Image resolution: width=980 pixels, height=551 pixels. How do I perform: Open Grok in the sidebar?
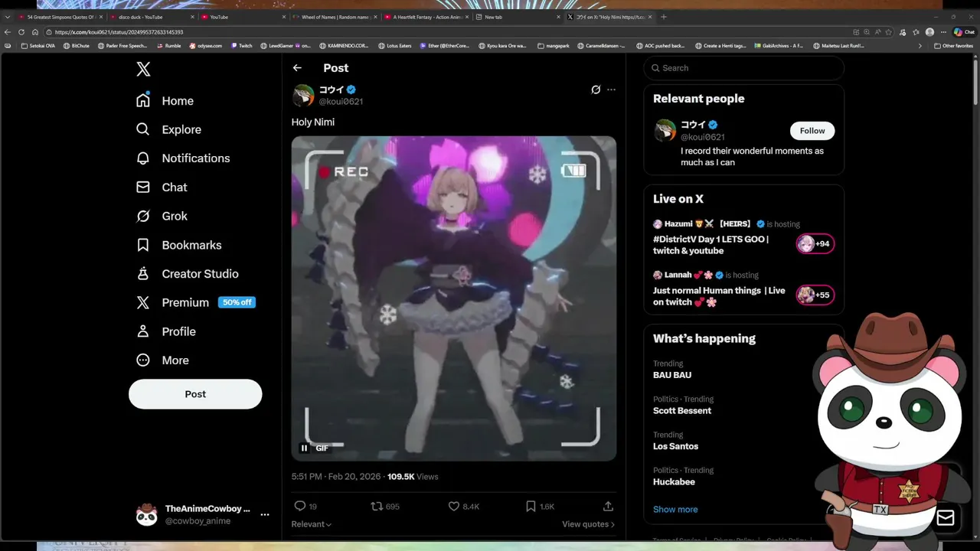tap(162, 216)
